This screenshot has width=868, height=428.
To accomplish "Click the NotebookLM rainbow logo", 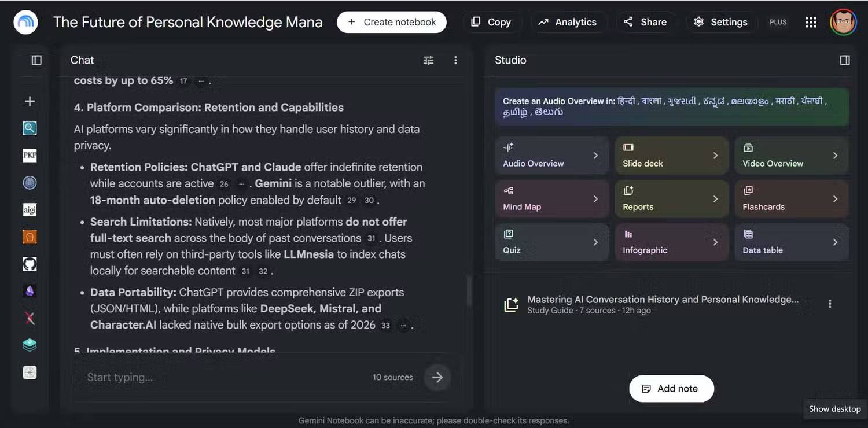I will coord(25,22).
